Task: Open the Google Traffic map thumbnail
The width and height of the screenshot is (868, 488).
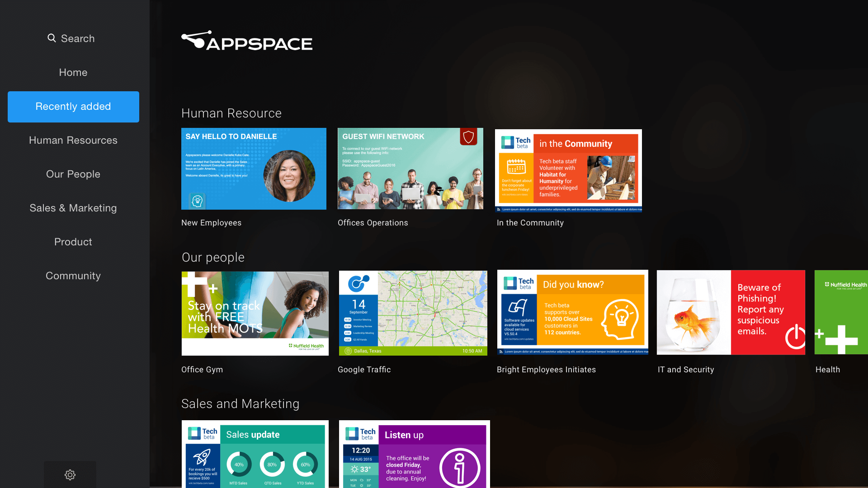Action: click(x=413, y=313)
